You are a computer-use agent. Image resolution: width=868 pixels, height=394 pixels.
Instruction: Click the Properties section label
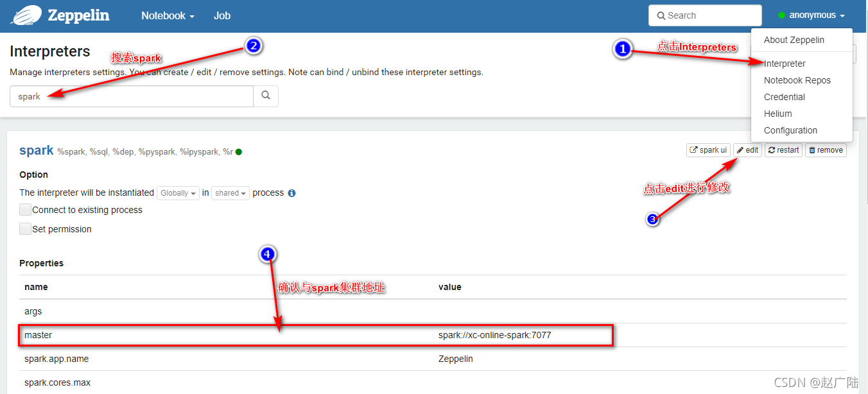[x=42, y=263]
